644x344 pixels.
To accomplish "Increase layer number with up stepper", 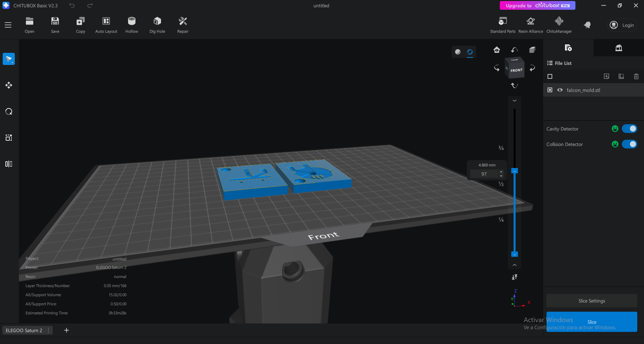I will pos(501,172).
